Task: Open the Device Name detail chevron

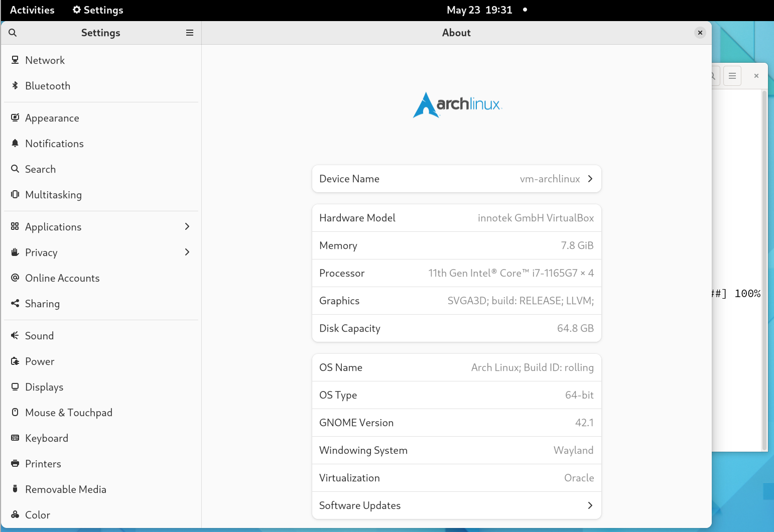Action: (x=590, y=179)
